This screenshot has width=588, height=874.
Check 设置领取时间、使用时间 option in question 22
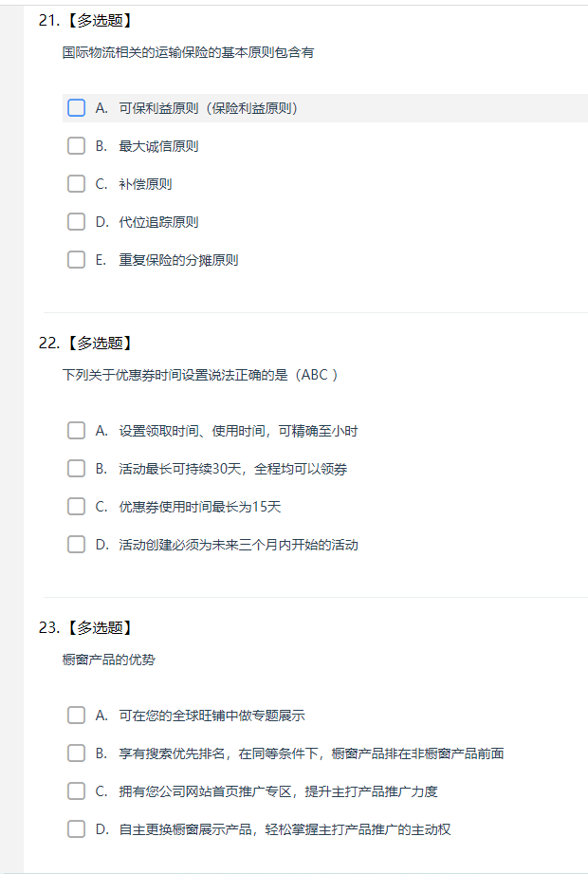[76, 431]
